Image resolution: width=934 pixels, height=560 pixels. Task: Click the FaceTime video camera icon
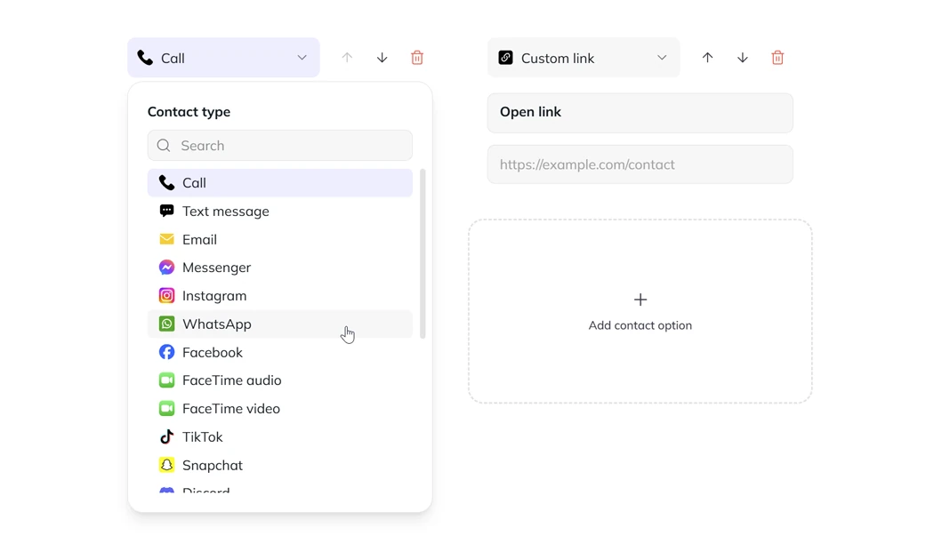[167, 408]
